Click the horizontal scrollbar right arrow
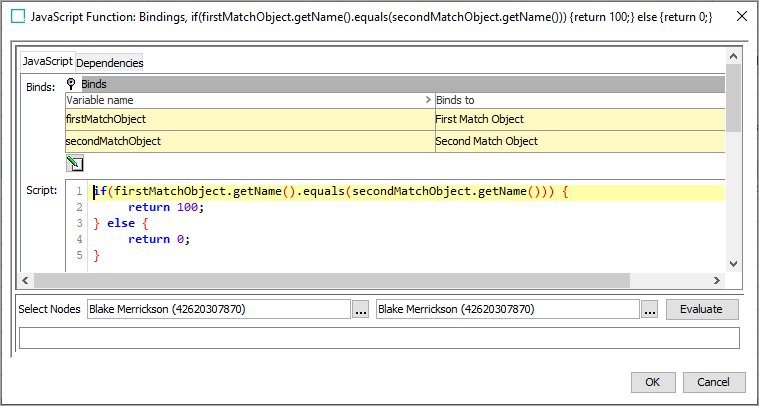 [x=717, y=280]
